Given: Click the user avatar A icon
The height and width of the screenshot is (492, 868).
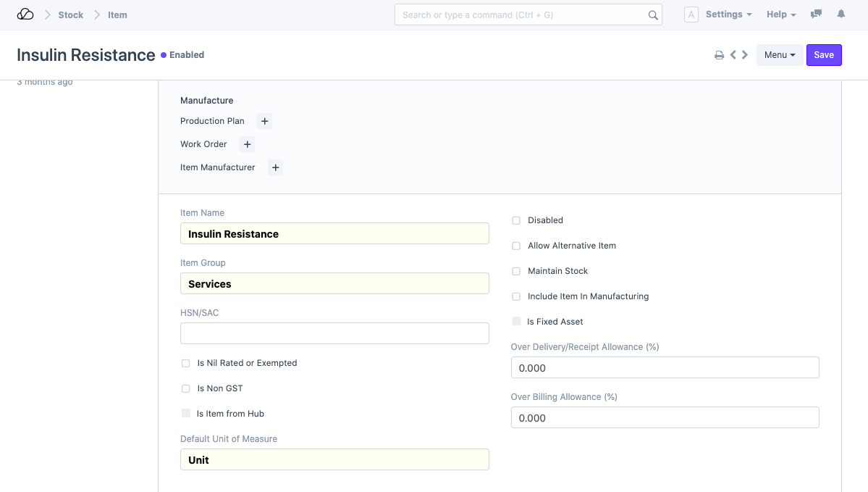Looking at the screenshot, I should pos(691,14).
